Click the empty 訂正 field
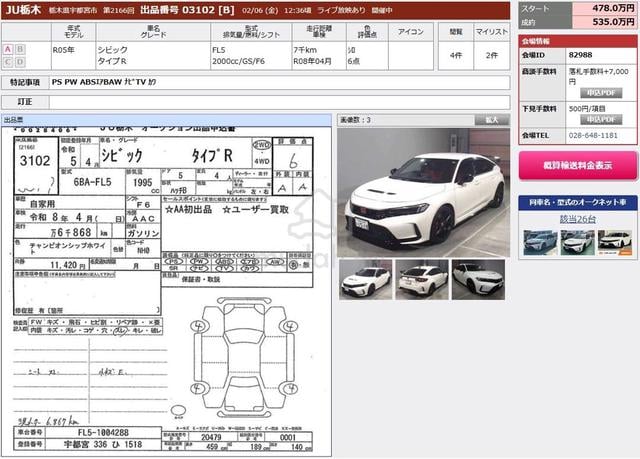640x459 pixels. [280, 102]
